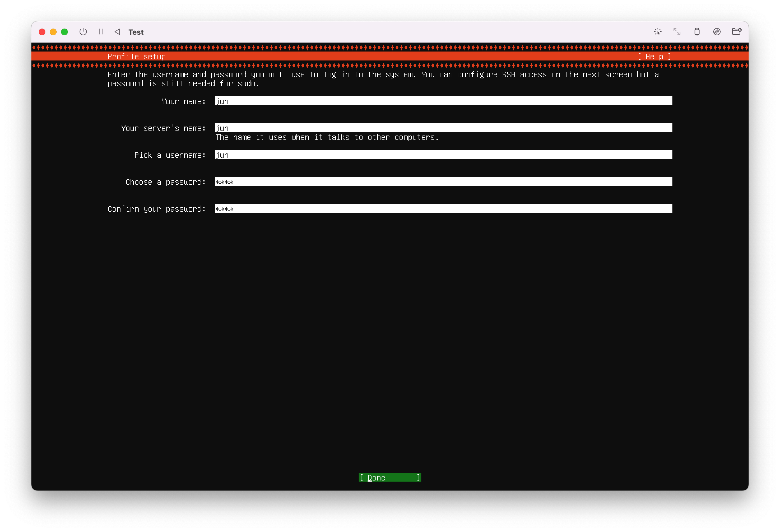Pause the virtual machine
This screenshot has width=780, height=532.
101,32
